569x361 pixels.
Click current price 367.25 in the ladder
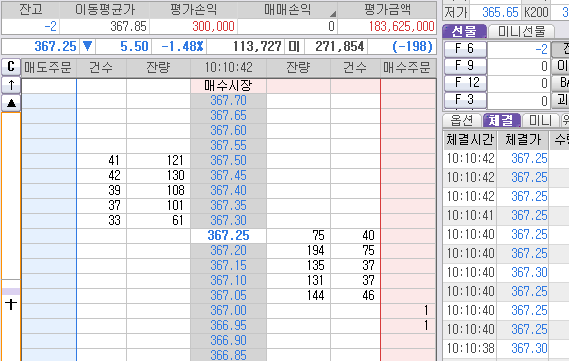tap(228, 235)
